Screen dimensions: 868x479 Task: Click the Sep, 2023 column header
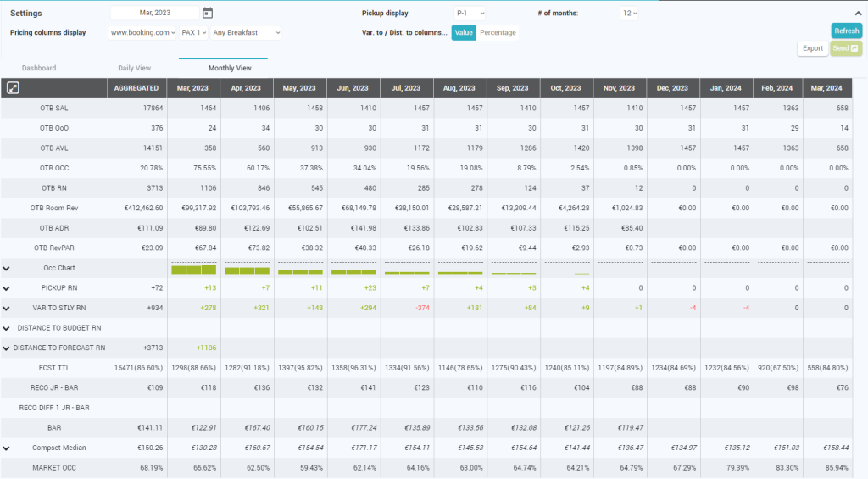[512, 88]
